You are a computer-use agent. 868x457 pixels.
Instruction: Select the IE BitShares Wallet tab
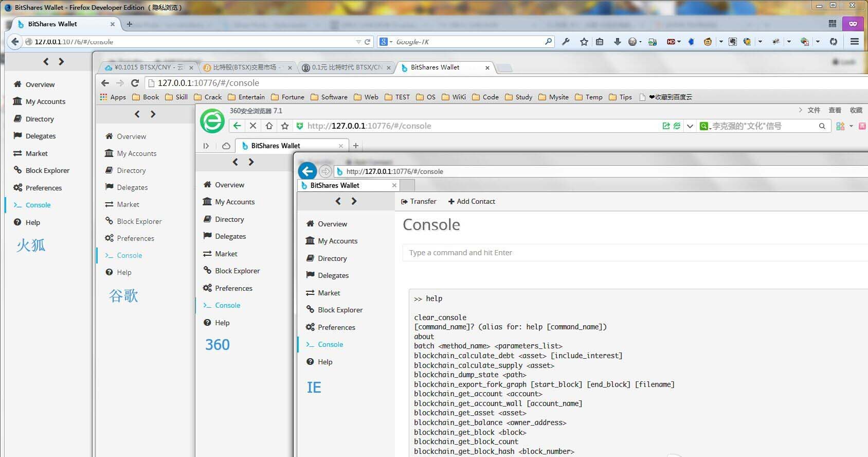(x=348, y=185)
